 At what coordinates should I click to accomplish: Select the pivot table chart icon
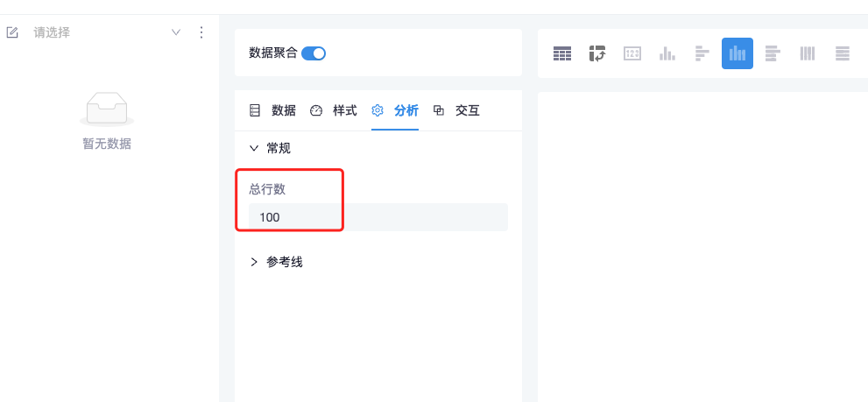597,53
